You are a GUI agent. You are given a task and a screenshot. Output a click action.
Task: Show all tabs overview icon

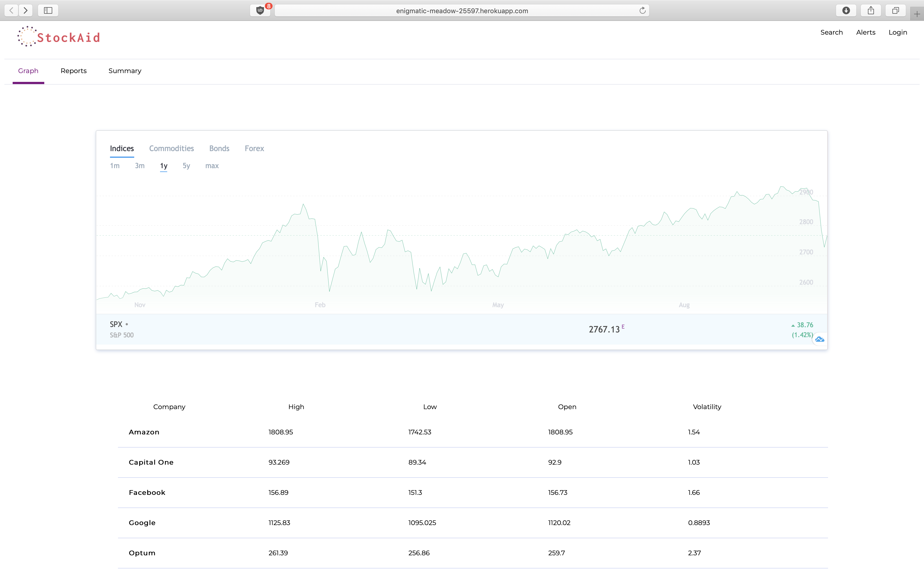pos(895,10)
